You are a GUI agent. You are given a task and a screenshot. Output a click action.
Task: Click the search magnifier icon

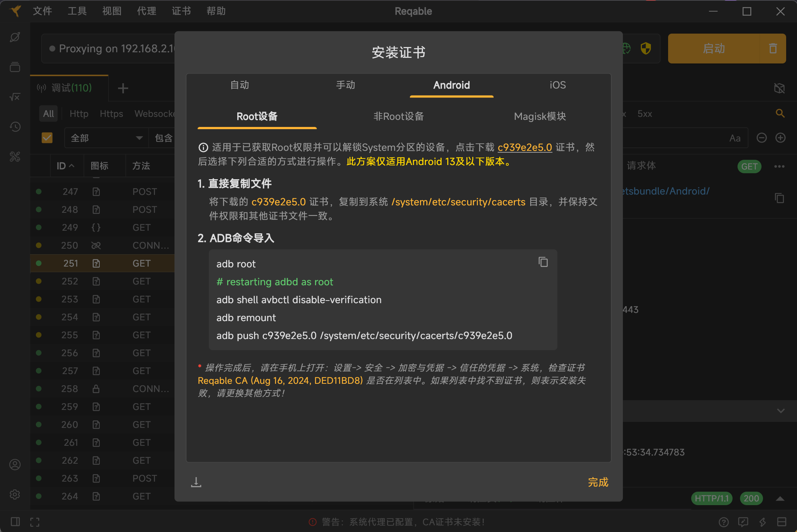[780, 113]
